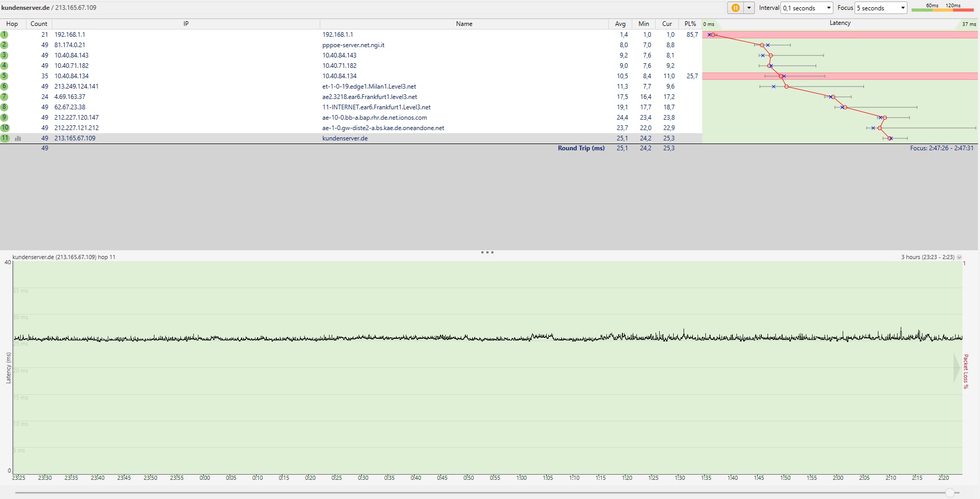Click the Name column header
Screen dimensions: 980x499
[x=464, y=24]
